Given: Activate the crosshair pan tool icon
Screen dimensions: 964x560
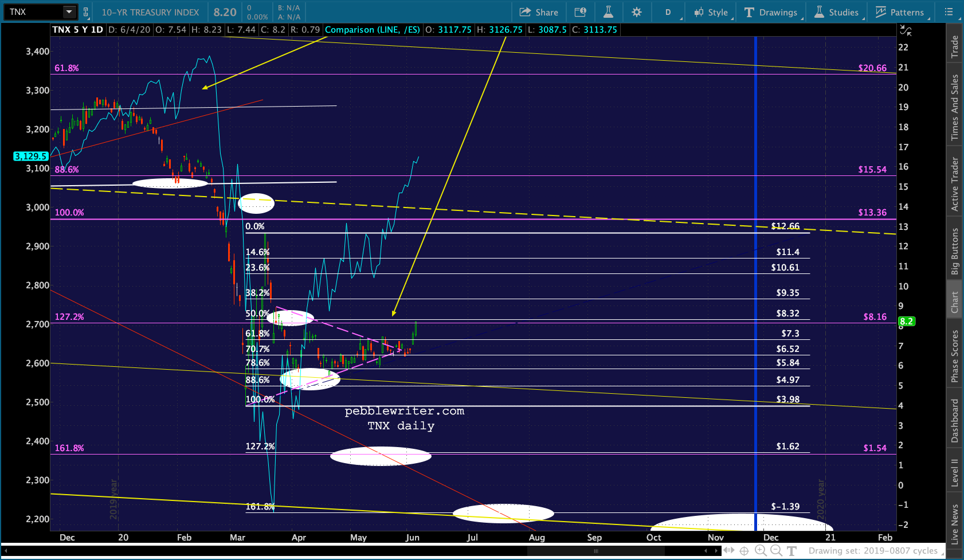Looking at the screenshot, I should point(744,551).
